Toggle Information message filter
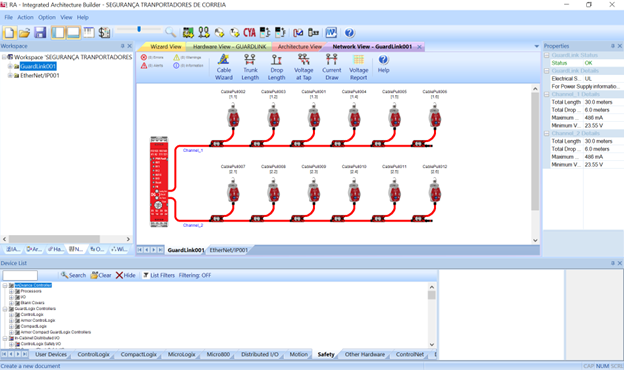 tap(188, 66)
